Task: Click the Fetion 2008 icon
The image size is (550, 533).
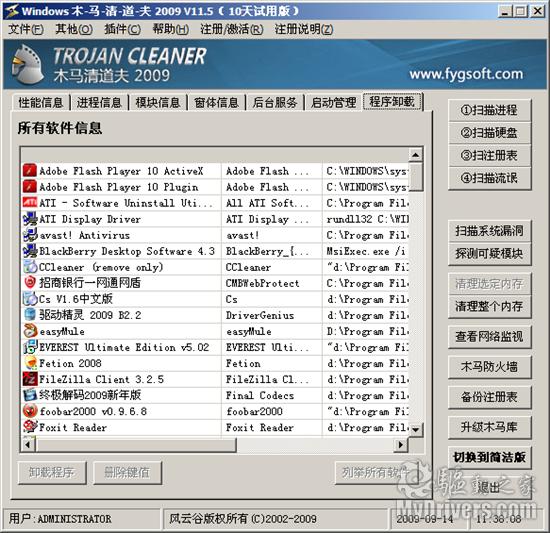Action: coord(30,363)
